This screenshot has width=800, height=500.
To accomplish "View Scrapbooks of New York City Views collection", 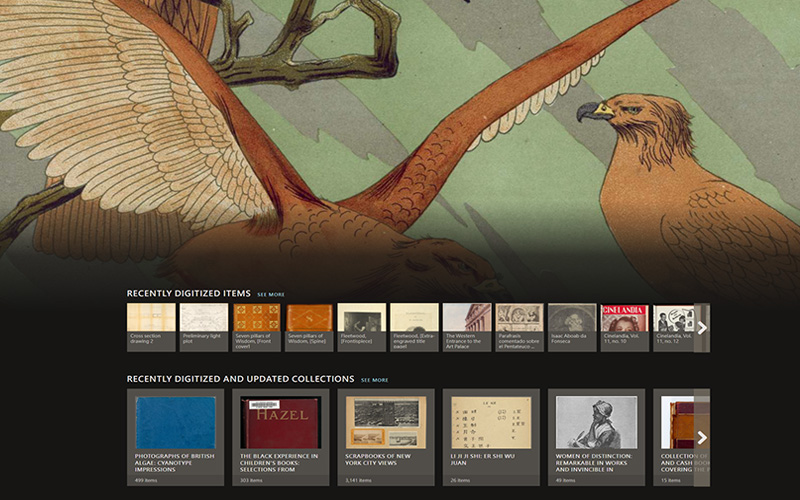I will tap(385, 436).
